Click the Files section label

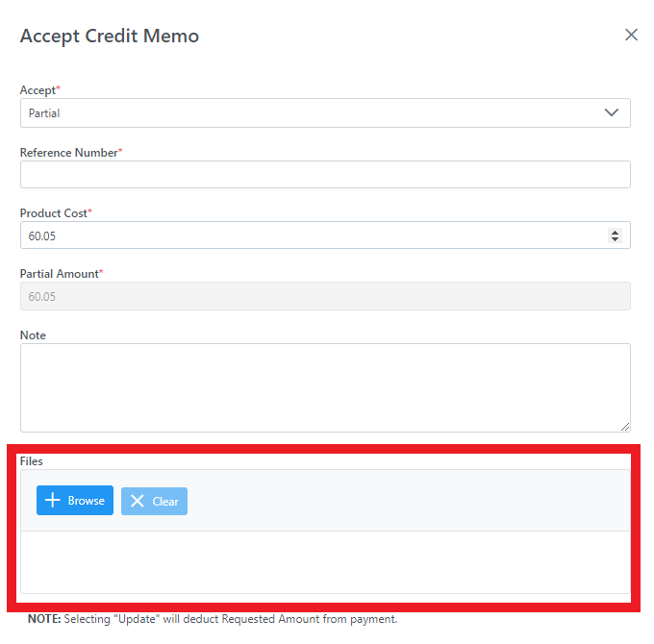[x=32, y=461]
